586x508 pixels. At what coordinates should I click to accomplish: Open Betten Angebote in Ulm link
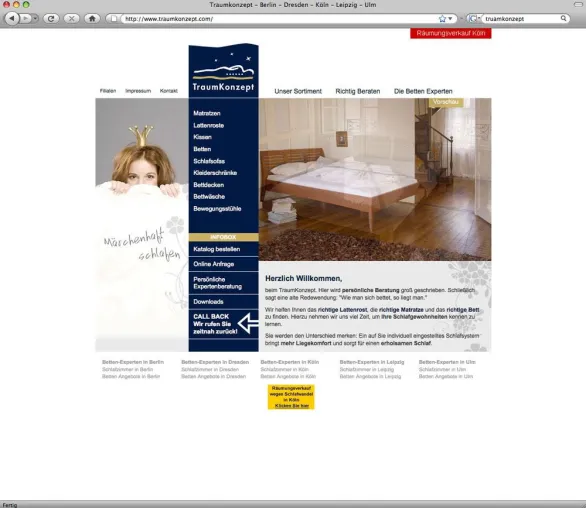[x=446, y=376]
